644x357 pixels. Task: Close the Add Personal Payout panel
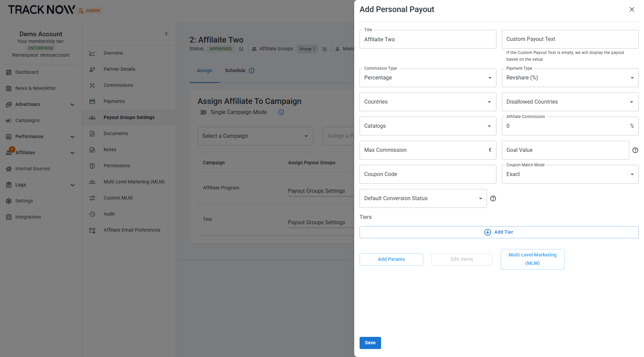632,9
